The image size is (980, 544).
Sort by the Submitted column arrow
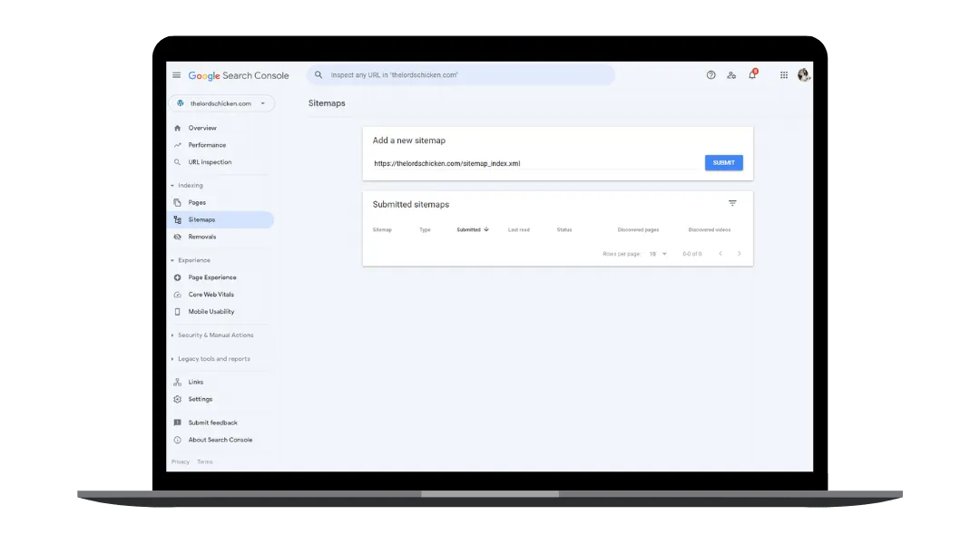tap(486, 229)
